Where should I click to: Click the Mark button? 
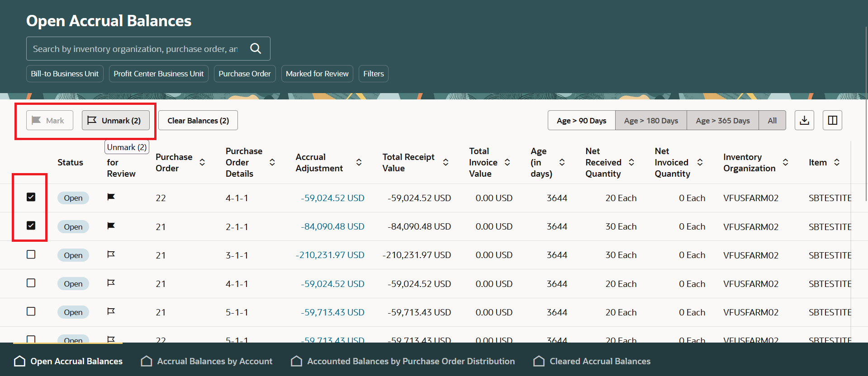(50, 120)
